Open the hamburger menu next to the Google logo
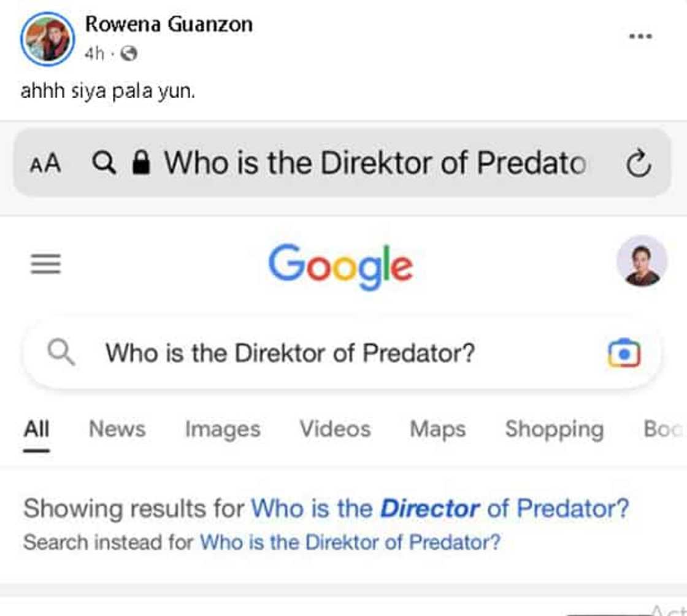 (45, 264)
